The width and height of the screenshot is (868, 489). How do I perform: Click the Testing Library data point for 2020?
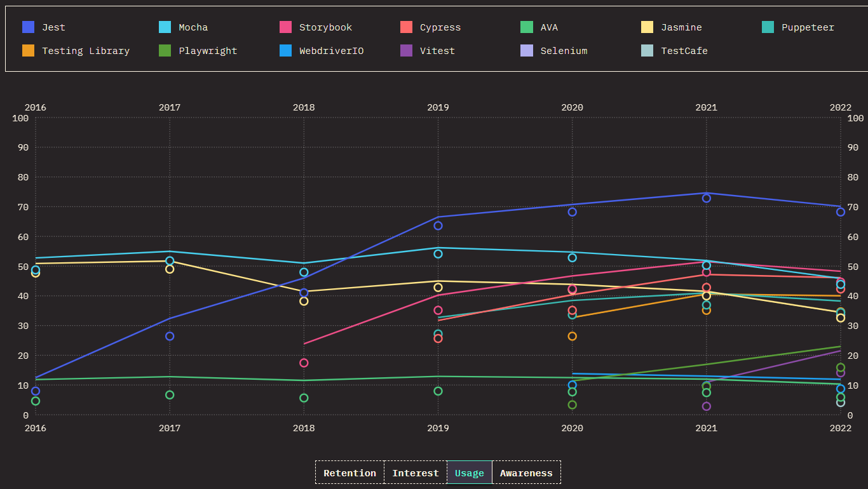coord(572,336)
